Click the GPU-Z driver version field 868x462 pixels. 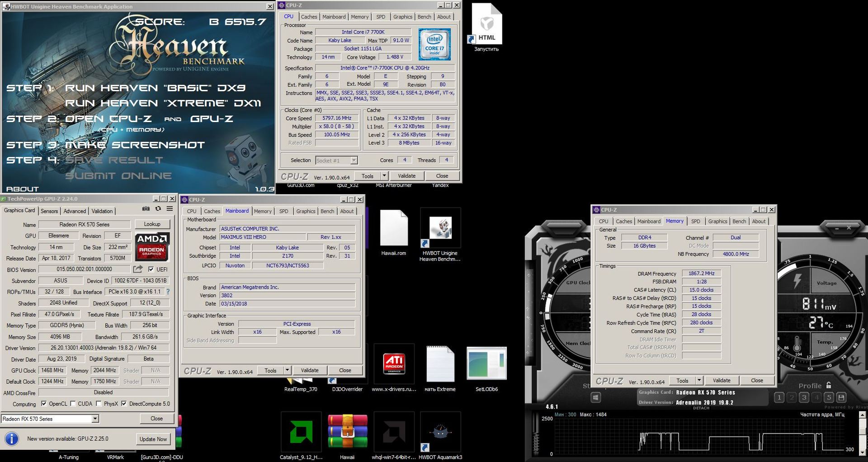point(104,348)
